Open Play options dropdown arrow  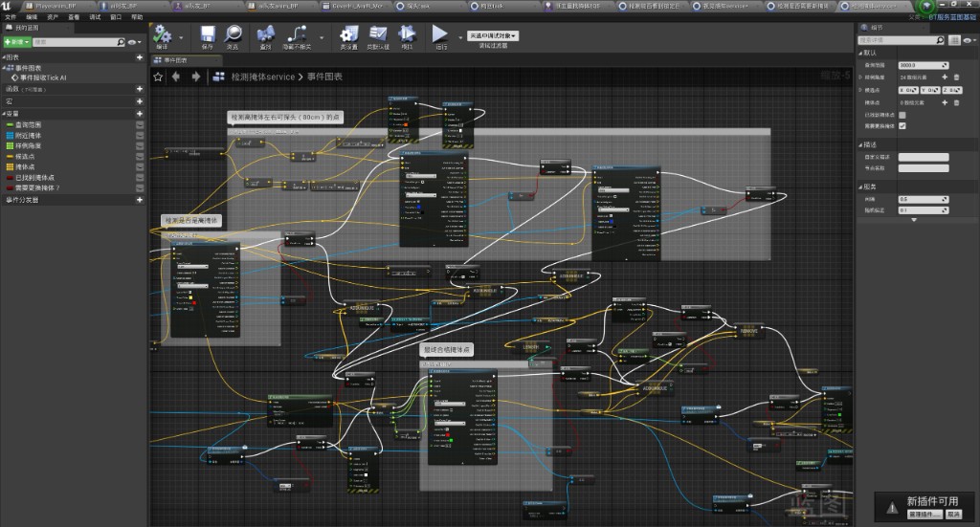click(x=460, y=38)
